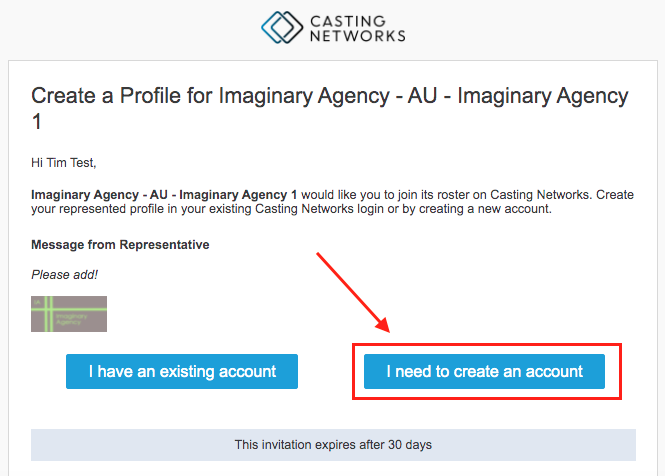Click the Casting Networks diamond logo
665x476 pixels.
tap(282, 28)
